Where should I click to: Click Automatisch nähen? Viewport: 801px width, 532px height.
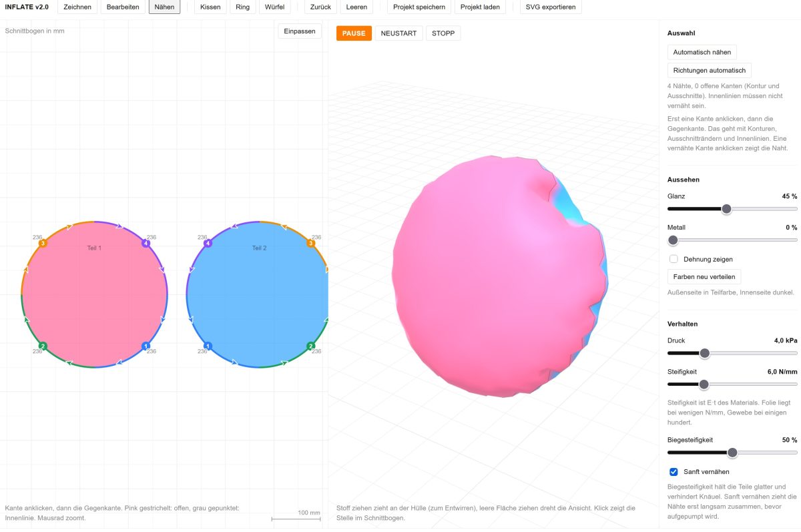[x=702, y=52]
